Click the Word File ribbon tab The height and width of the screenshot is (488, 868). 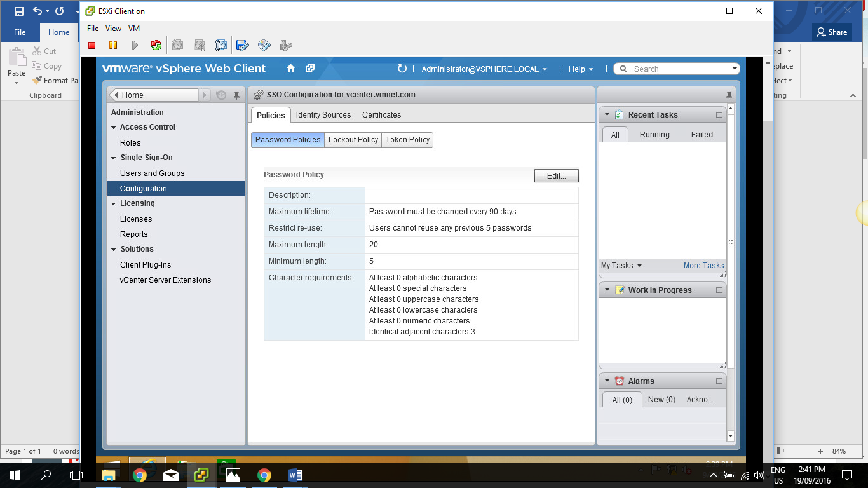(20, 32)
